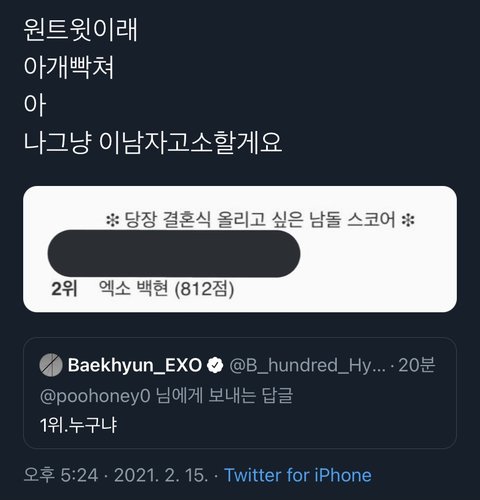Click the left snowflake symbol in image title
The width and height of the screenshot is (480, 500).
click(x=112, y=220)
